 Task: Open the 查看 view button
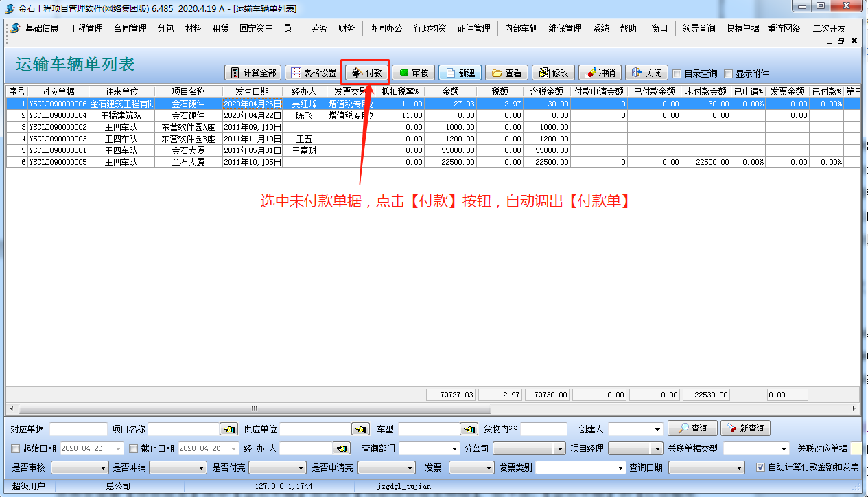(x=506, y=73)
